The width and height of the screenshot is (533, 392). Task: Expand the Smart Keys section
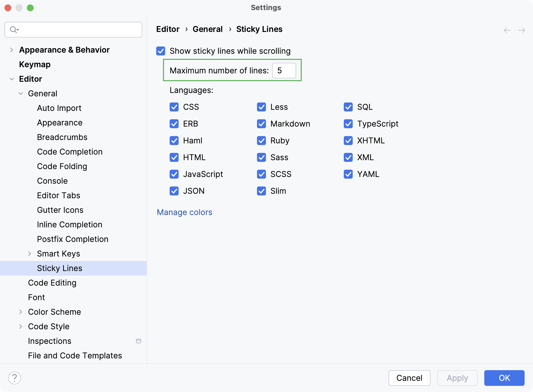30,253
